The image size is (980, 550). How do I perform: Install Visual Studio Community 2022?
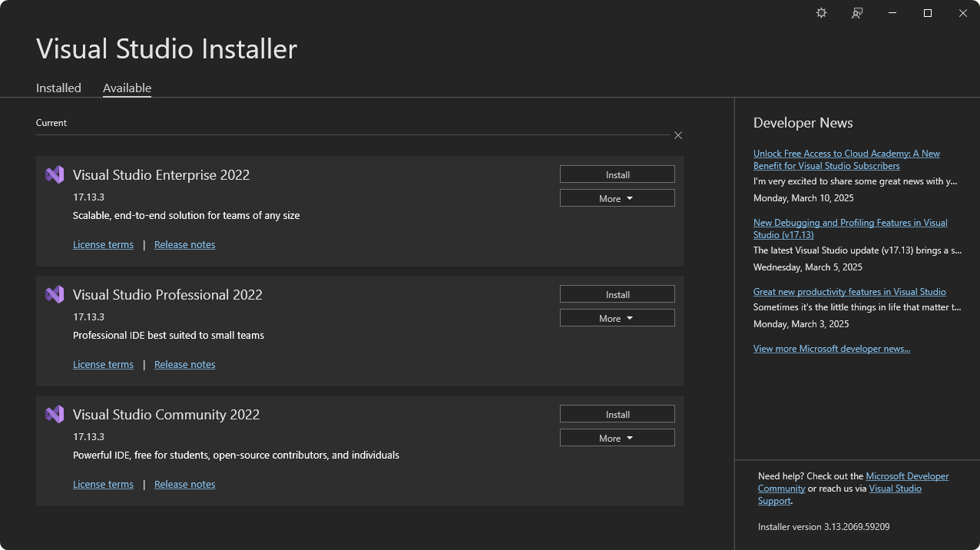point(617,413)
